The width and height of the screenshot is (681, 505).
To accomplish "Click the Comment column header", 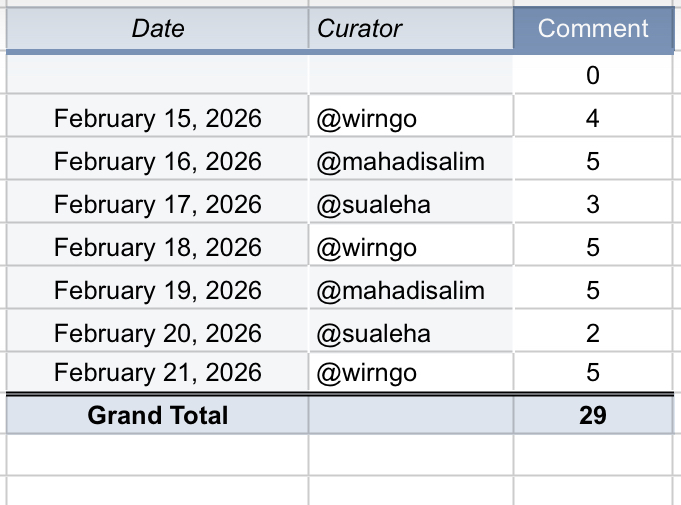I will (593, 29).
